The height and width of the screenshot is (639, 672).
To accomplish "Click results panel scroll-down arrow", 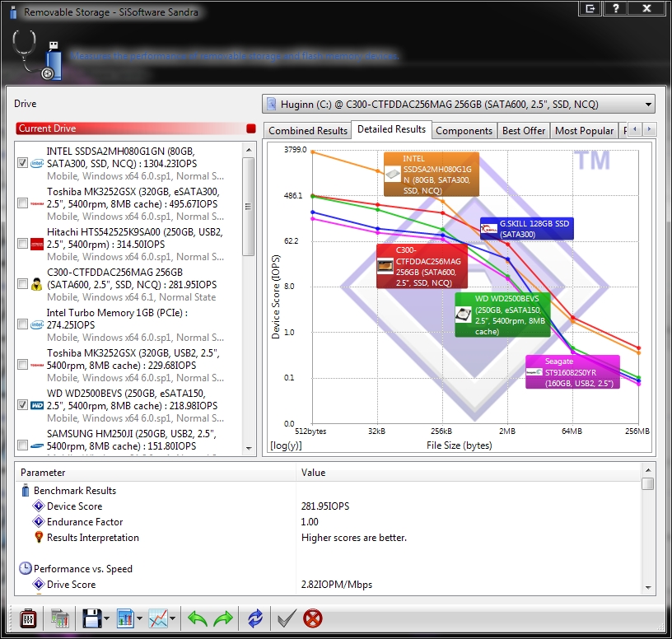I will pos(648,588).
